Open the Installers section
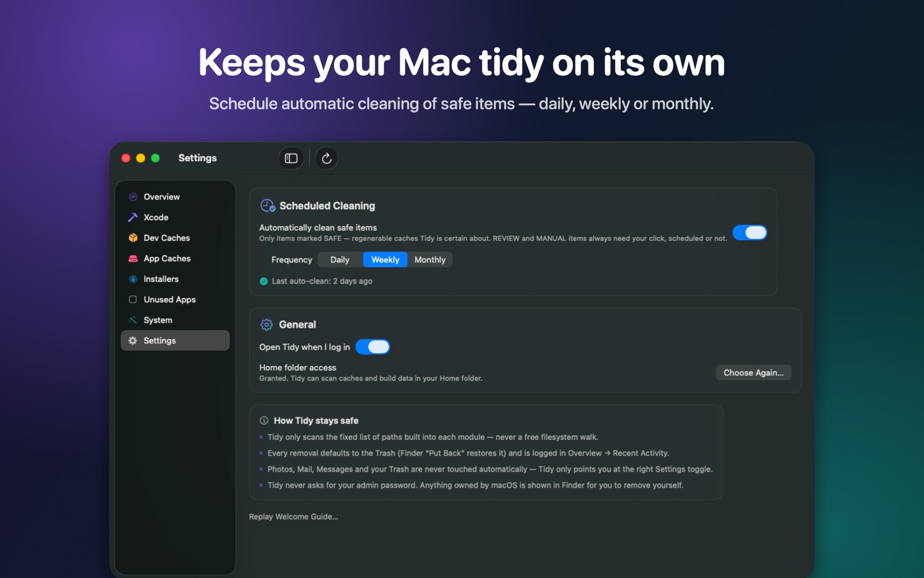The image size is (924, 578). [x=175, y=279]
